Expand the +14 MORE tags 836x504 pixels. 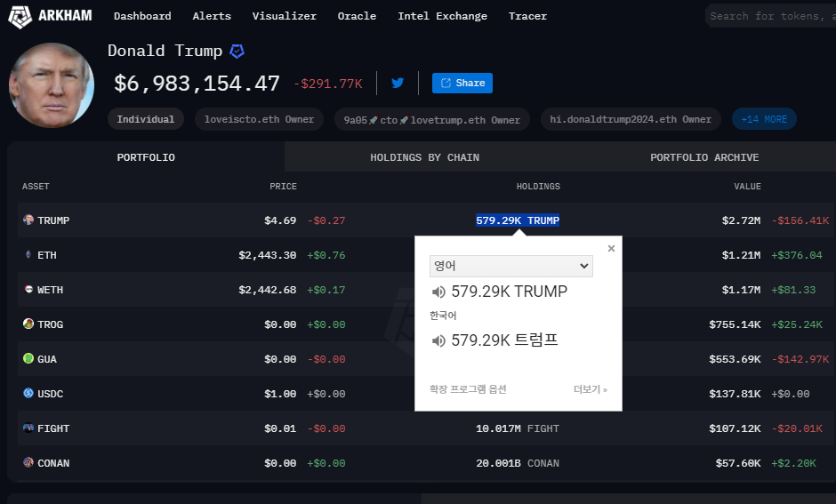764,119
